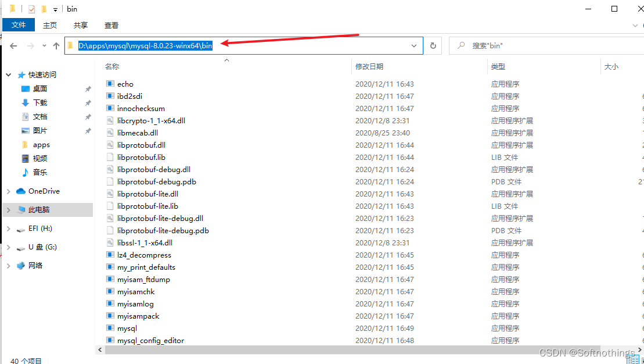
Task: Select the lz4_decompress application icon
Action: (x=110, y=255)
